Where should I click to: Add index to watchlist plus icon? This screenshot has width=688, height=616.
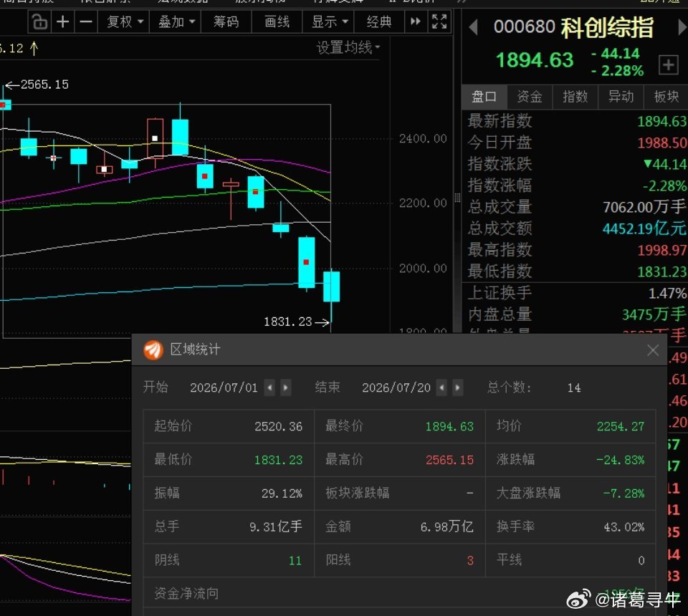tap(668, 65)
